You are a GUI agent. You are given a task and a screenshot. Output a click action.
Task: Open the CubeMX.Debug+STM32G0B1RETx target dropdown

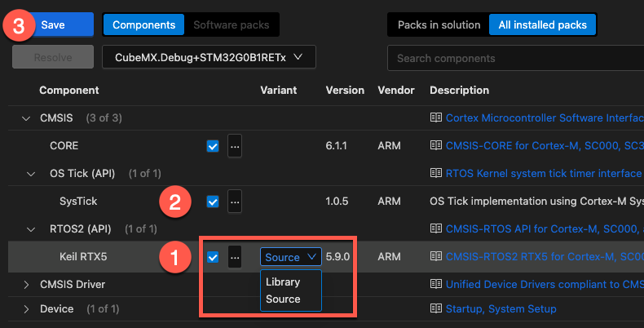pyautogui.click(x=209, y=57)
